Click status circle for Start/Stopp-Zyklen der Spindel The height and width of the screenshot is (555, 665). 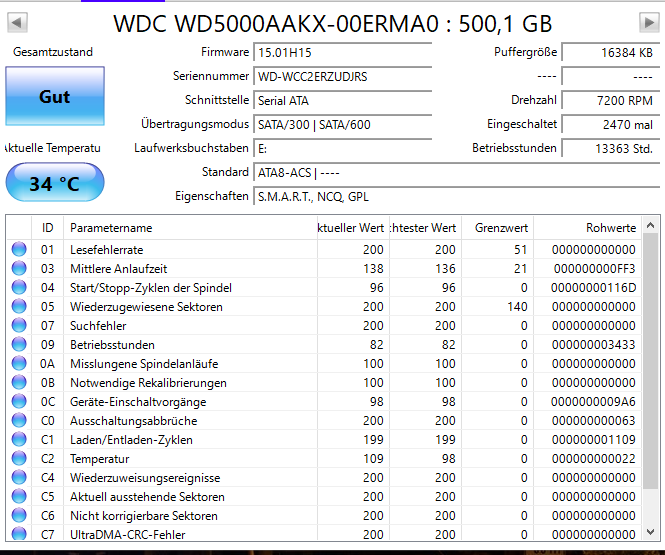(19, 287)
